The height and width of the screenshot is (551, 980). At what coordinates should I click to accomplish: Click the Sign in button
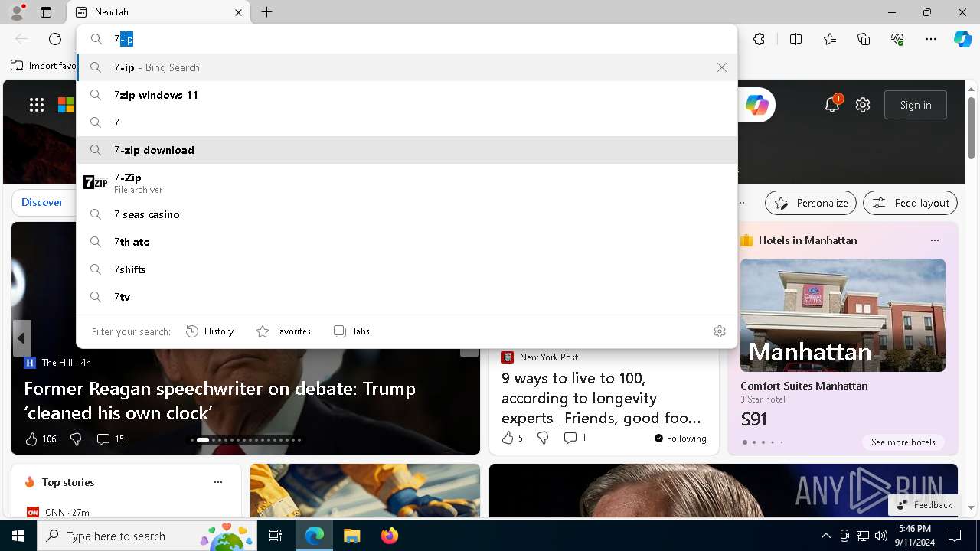coord(916,105)
